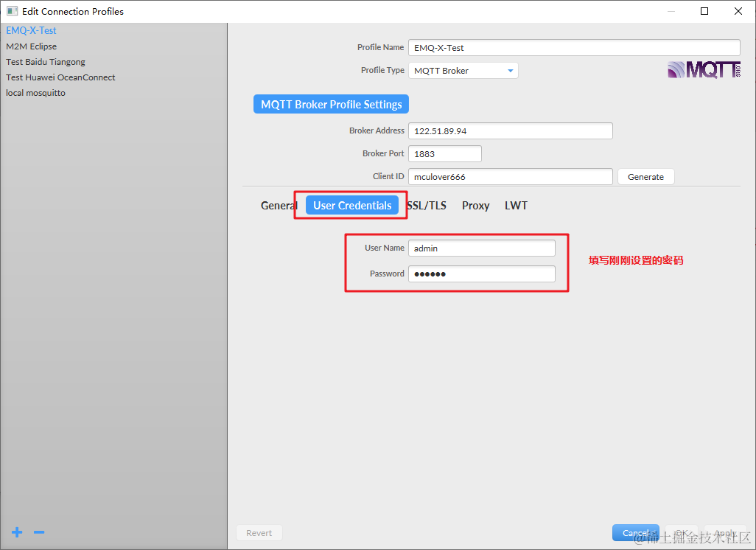Maximize the Edit Connection Profiles window
Screen dimensions: 756x550
point(704,11)
